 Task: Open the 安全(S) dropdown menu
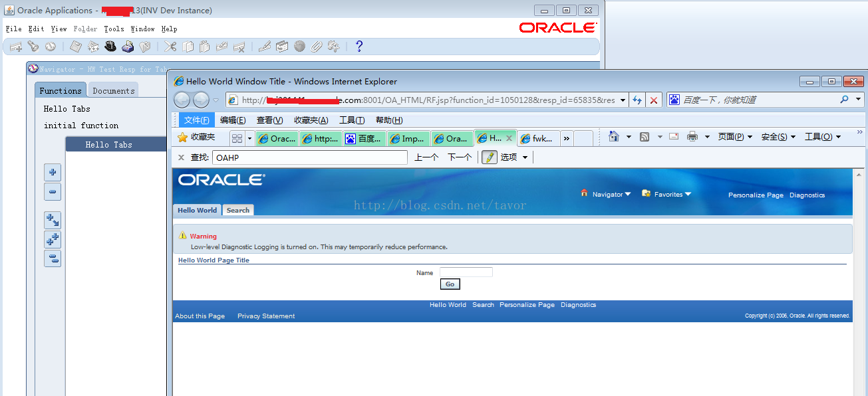coord(778,137)
